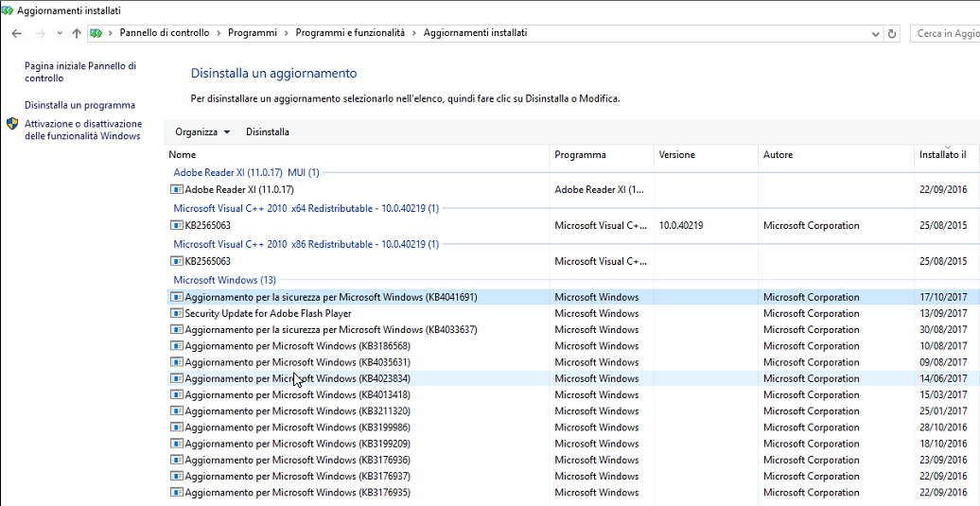Click the icon of KB3211320 update

tap(177, 411)
